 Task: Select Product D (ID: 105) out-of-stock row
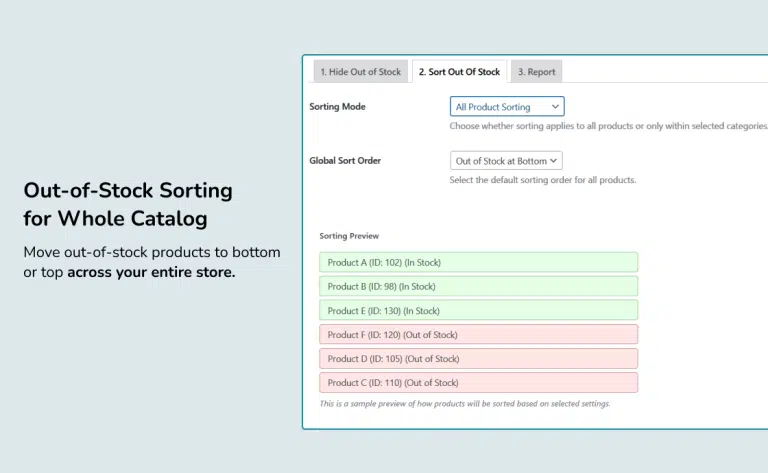[x=478, y=358]
